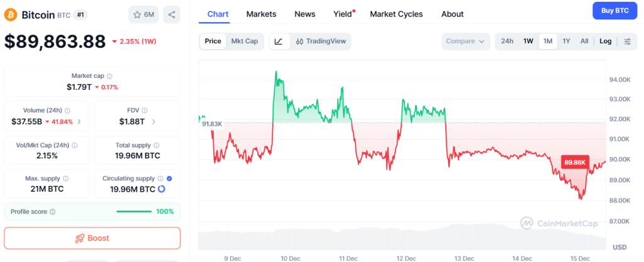644x262 pixels.
Task: Switch to line chart view icon
Action: (279, 41)
